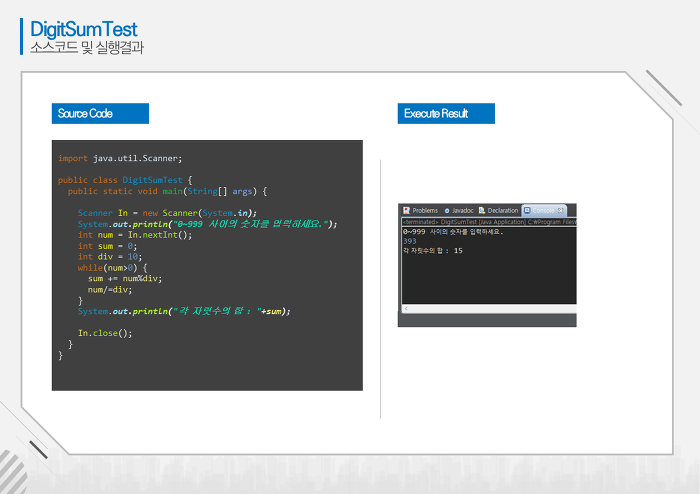Click the console prompt line '0~999'
The image size is (700, 494).
(453, 232)
